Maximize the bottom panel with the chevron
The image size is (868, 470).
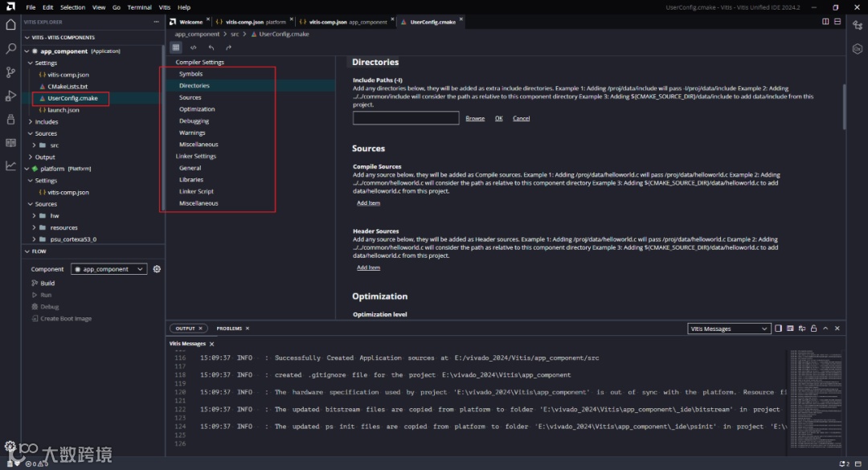click(825, 329)
